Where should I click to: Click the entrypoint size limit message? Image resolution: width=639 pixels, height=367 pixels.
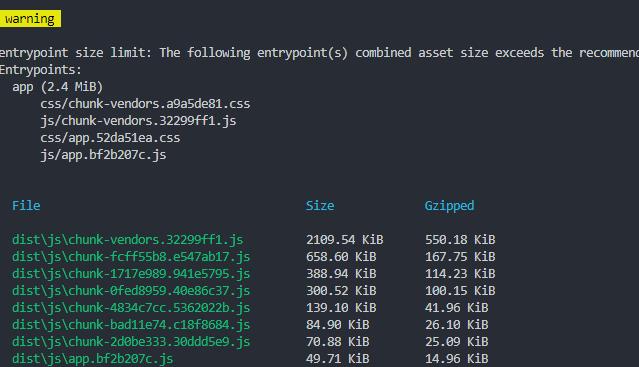[x=320, y=53]
